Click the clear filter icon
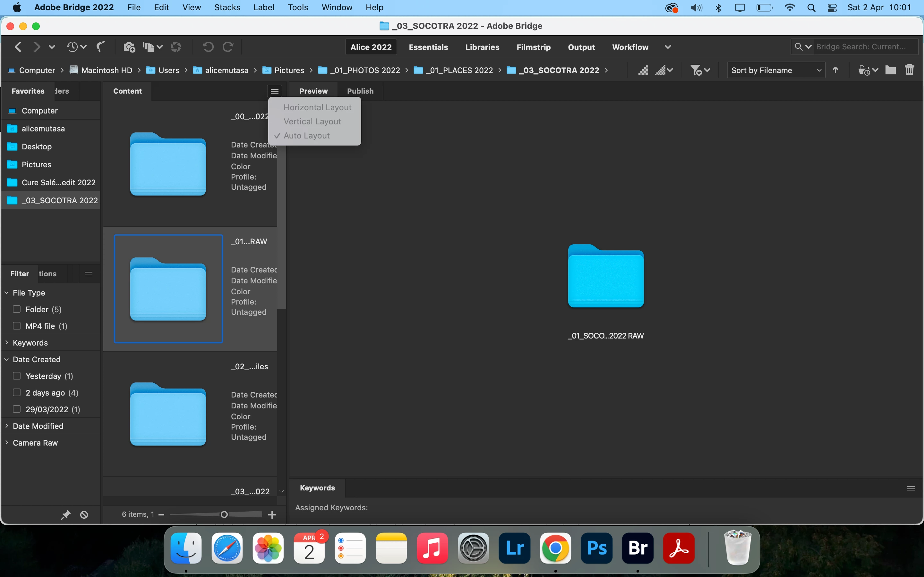Viewport: 924px width, 577px height. point(84,515)
